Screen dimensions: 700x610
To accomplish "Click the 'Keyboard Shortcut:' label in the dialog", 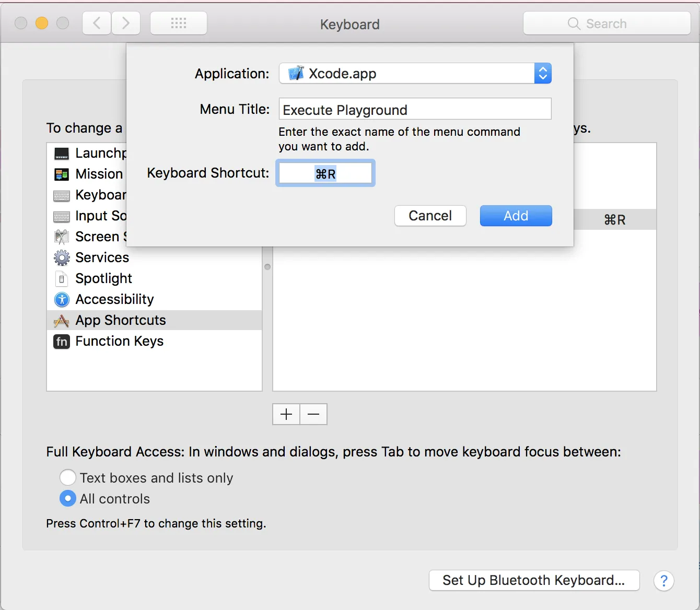I will (x=208, y=173).
